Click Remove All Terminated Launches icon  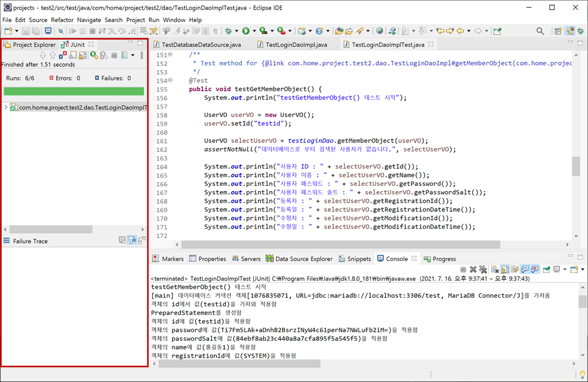(483, 269)
